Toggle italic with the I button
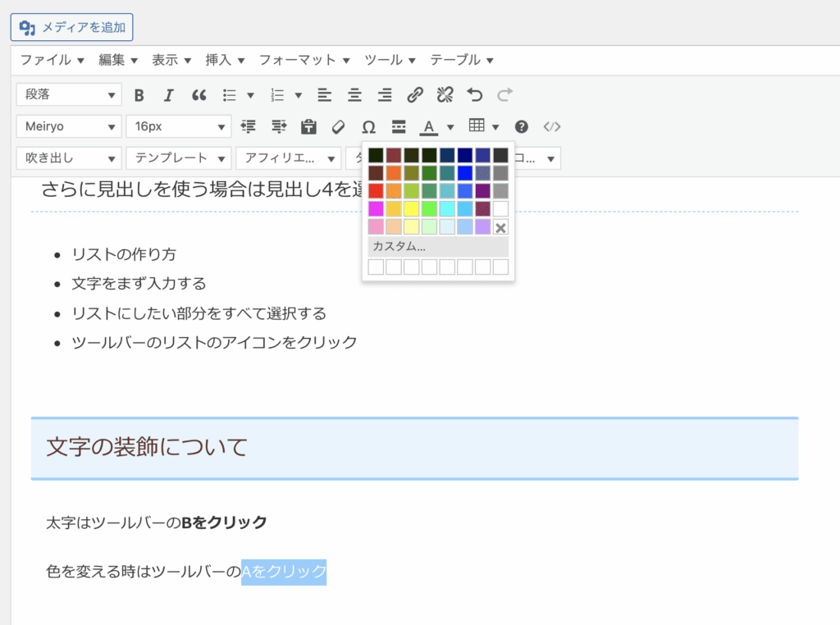Viewport: 840px width, 625px height. click(168, 95)
